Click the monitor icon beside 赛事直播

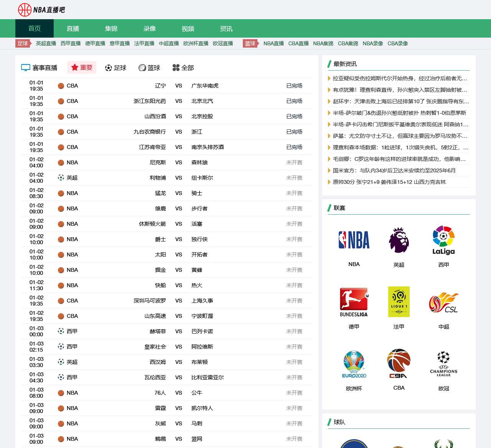(26, 68)
